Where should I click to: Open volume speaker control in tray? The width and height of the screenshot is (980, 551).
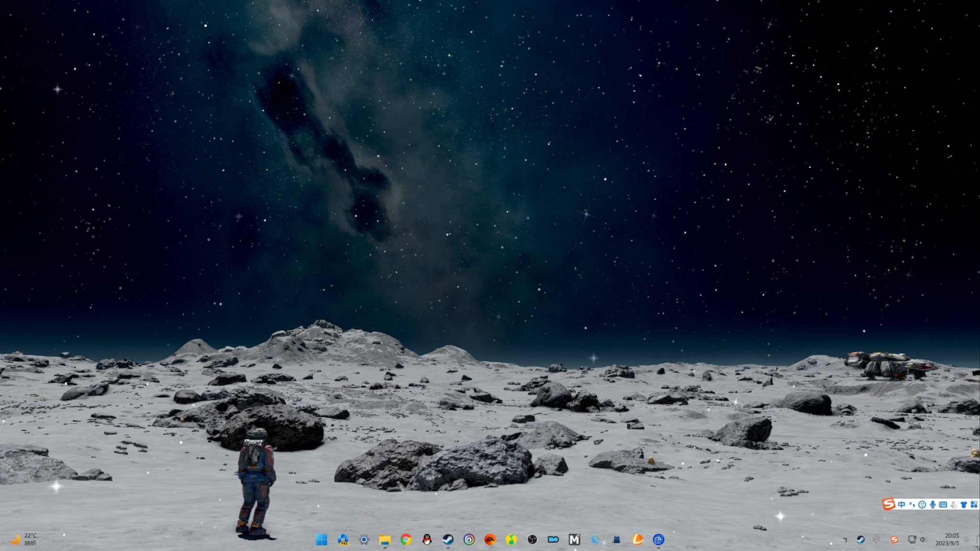click(923, 540)
